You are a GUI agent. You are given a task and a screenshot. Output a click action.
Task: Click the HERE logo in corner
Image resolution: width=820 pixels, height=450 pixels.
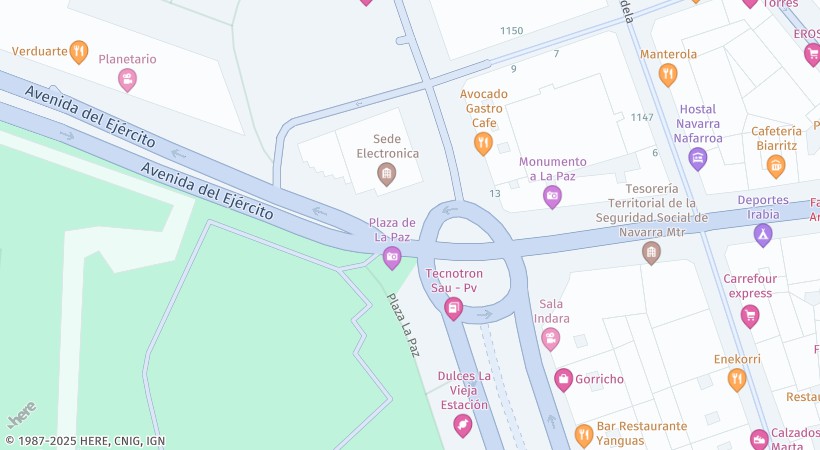tap(22, 415)
